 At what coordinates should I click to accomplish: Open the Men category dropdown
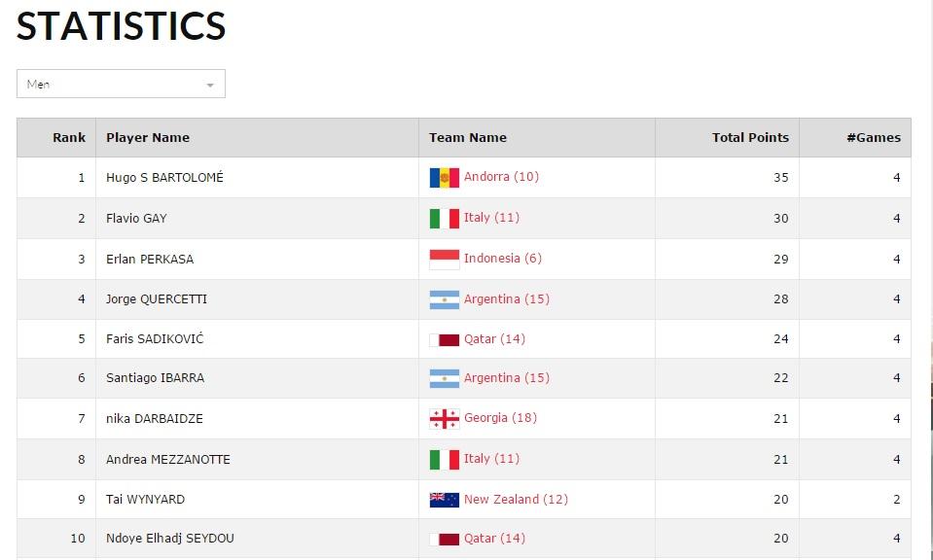coord(121,84)
